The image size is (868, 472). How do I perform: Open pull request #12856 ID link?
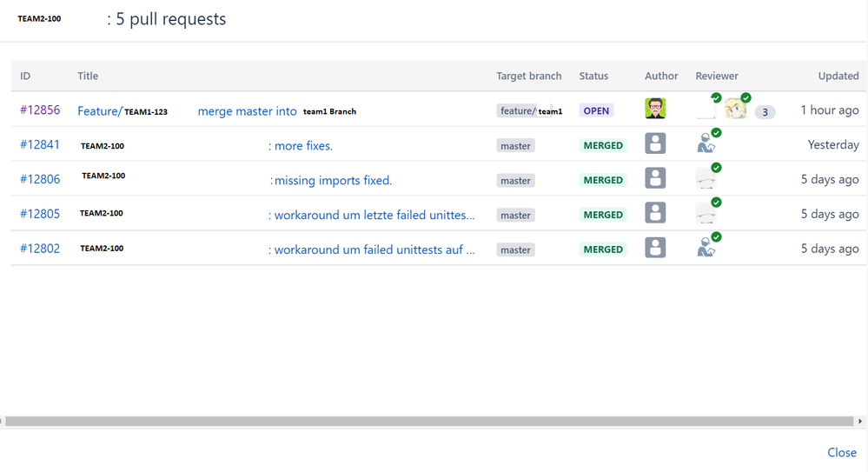point(40,110)
